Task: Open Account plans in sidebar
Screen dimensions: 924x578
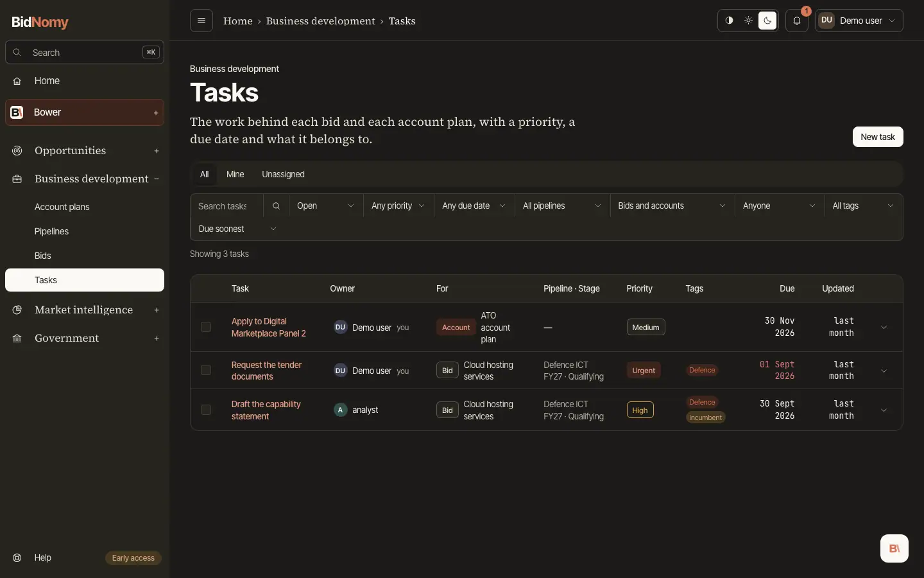Action: click(85, 207)
